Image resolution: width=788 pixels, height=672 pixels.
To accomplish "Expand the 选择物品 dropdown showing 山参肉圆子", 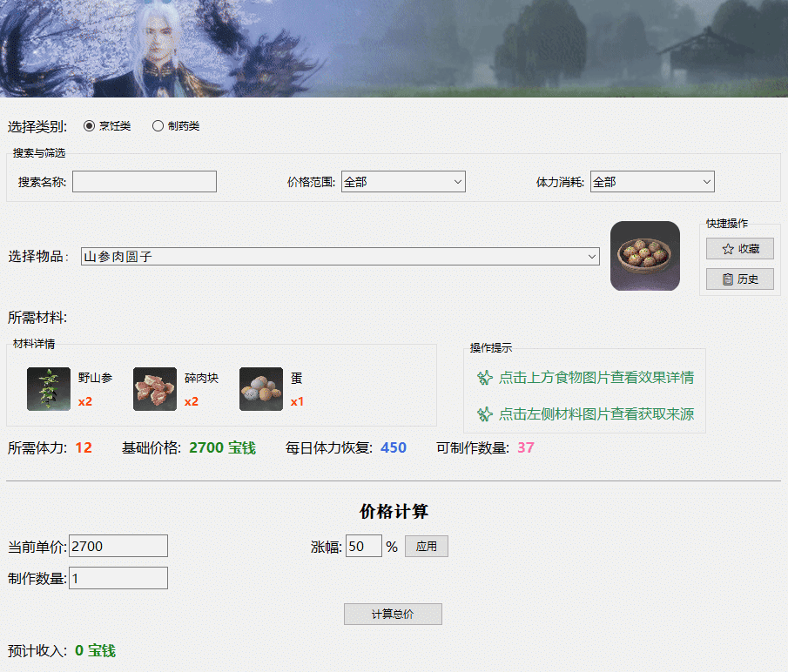I will (340, 256).
